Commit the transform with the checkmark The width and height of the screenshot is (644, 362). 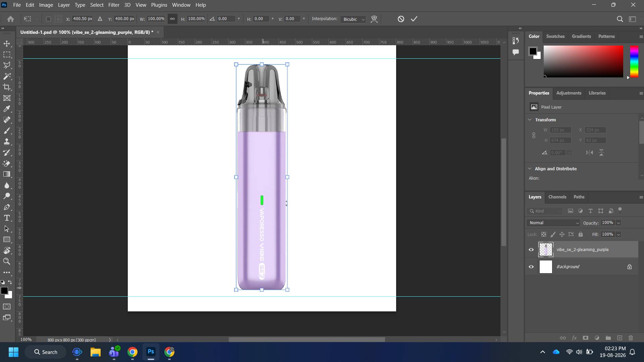414,19
